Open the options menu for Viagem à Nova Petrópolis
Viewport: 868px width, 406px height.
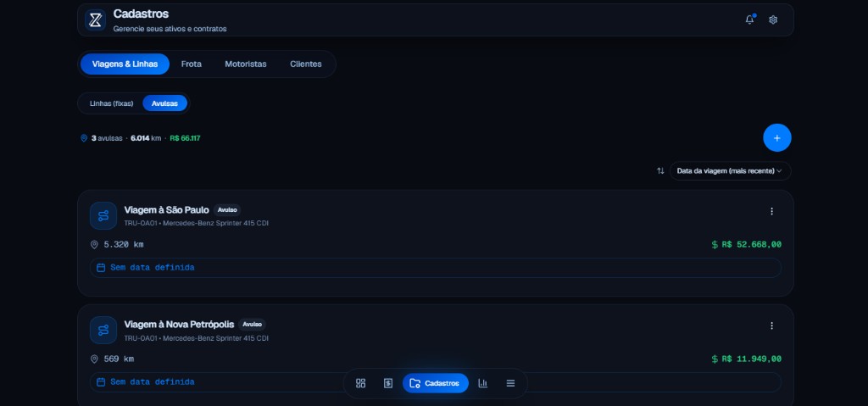coord(771,325)
